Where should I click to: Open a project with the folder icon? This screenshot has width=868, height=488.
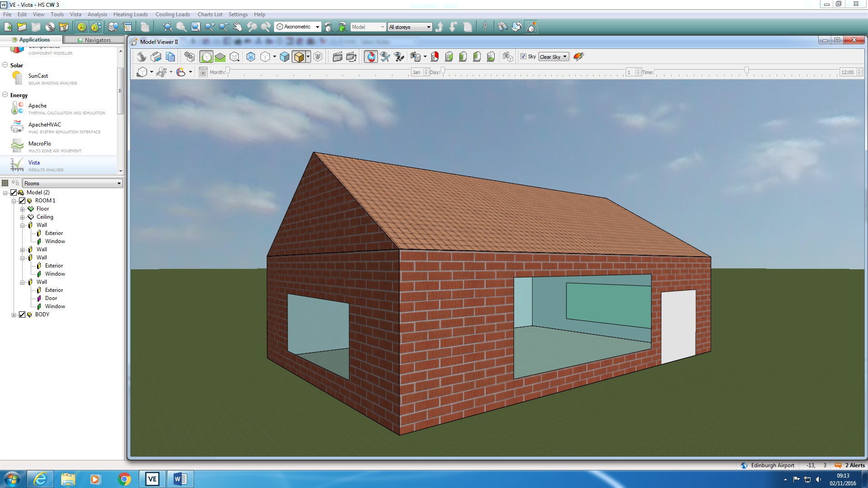tap(22, 27)
